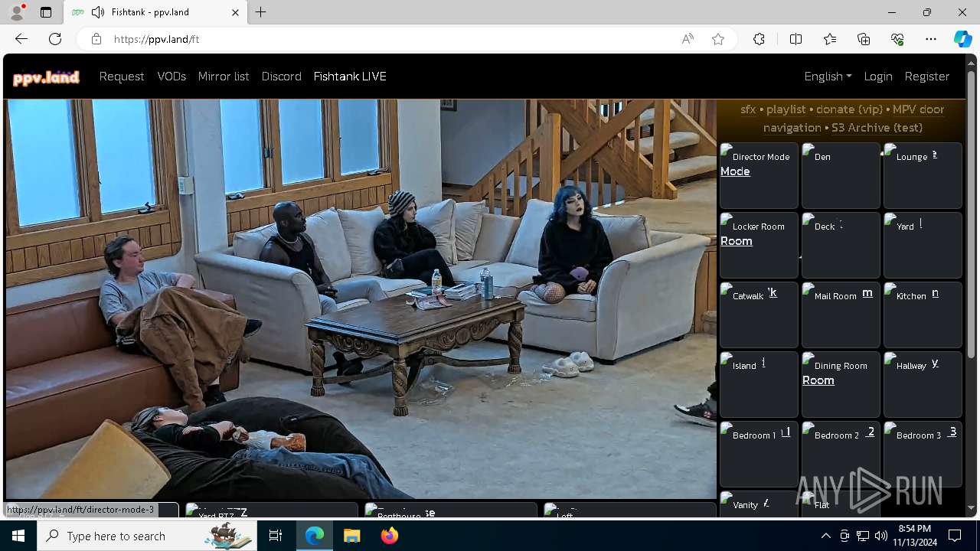This screenshot has height=551, width=980.
Task: Open the Copilot sidebar icon
Action: pos(962,39)
